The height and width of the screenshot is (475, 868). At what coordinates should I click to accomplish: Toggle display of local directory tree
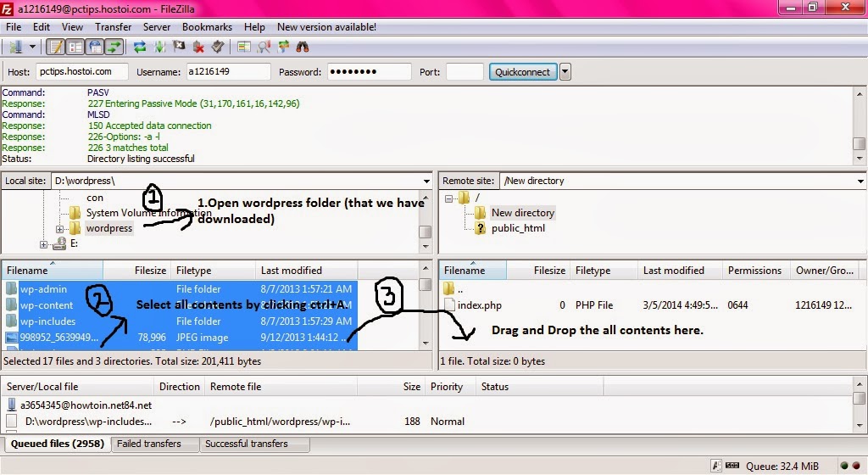point(75,47)
